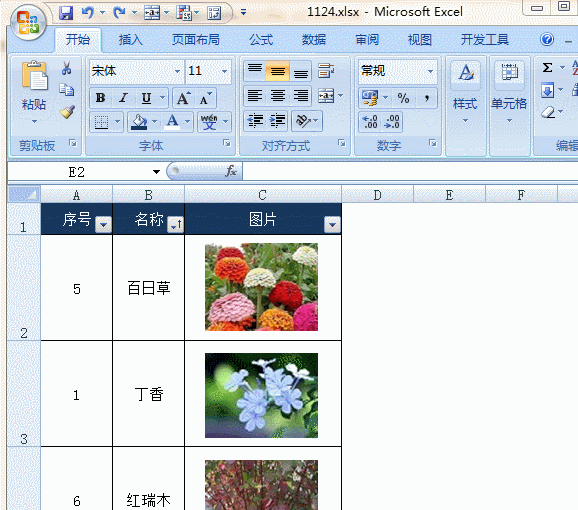Click the Increase Decimal icon
578x510 pixels.
370,122
